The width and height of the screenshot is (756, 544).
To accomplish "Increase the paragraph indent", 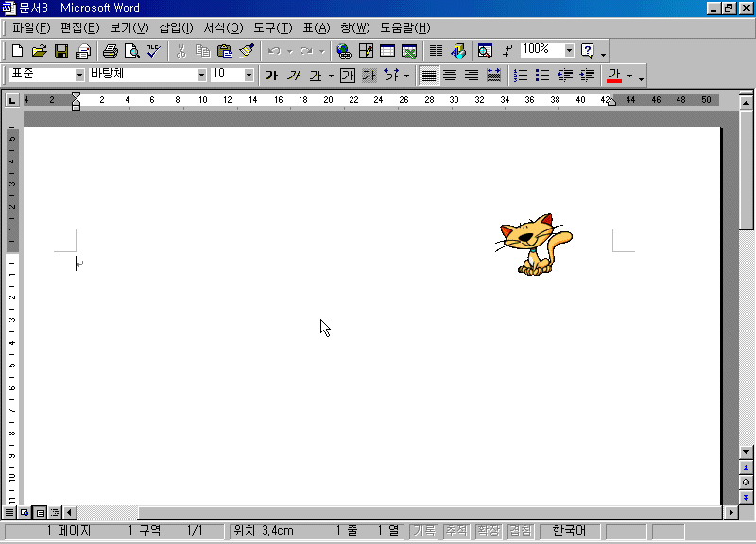I will point(587,76).
